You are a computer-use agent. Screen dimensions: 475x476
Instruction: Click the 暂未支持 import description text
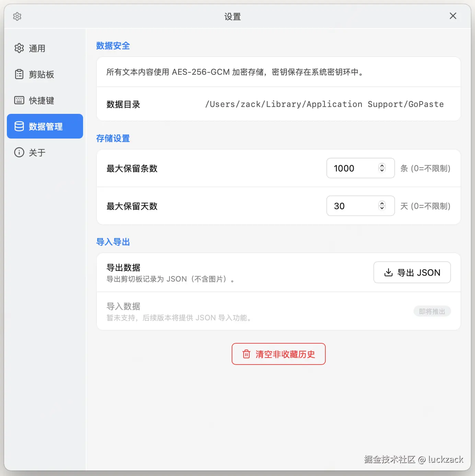click(x=179, y=318)
